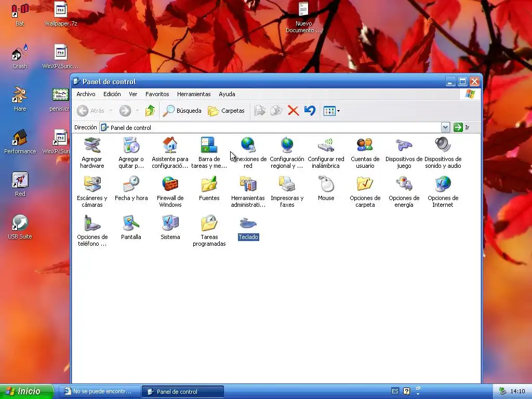
Task: Select the USB Suite desktop shortcut
Action: (x=20, y=228)
